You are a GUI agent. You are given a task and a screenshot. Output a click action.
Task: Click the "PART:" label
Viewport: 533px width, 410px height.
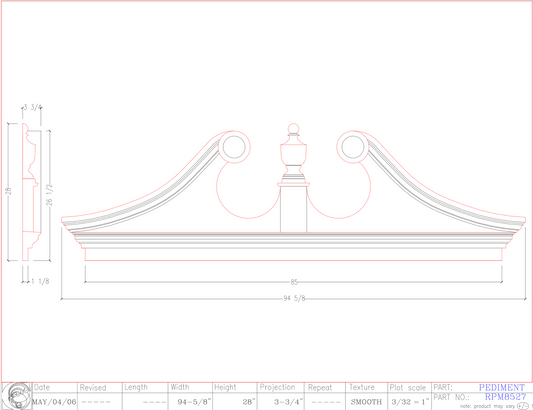443,387
